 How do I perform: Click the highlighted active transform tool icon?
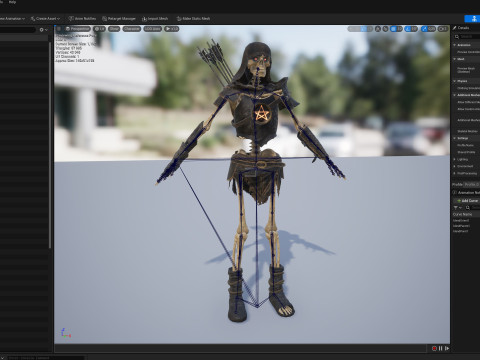[x=363, y=29]
